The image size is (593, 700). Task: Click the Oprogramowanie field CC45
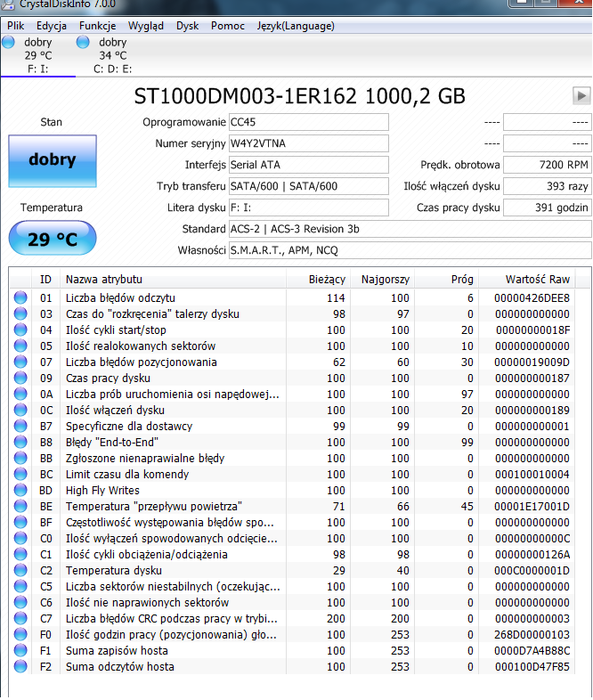pos(309,122)
